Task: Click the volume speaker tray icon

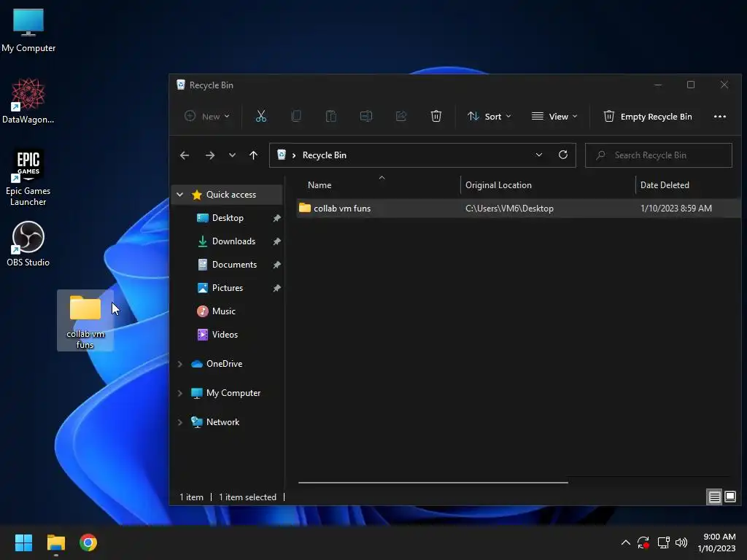Action: tap(681, 542)
